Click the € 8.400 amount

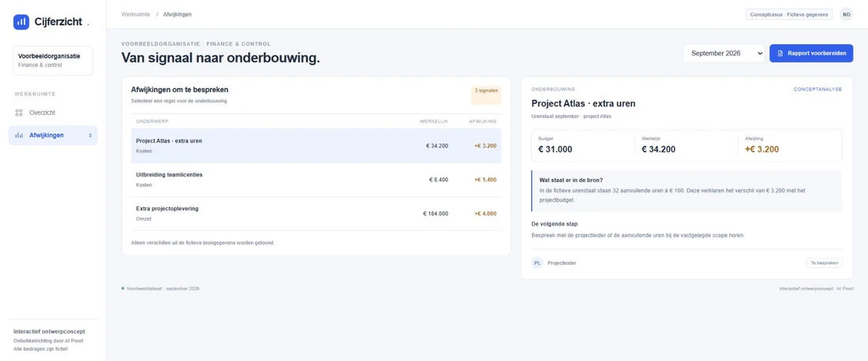coord(439,180)
